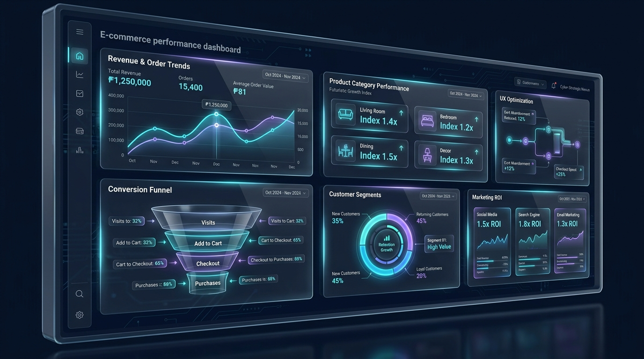Open the Marketing ROI date range dropdown
644x359 pixels.
pos(572,199)
